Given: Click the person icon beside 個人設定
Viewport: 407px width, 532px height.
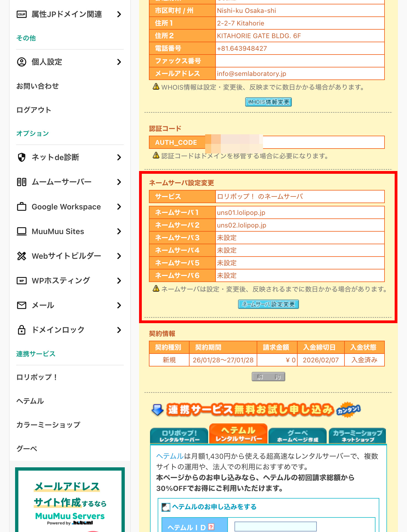Looking at the screenshot, I should coord(22,62).
